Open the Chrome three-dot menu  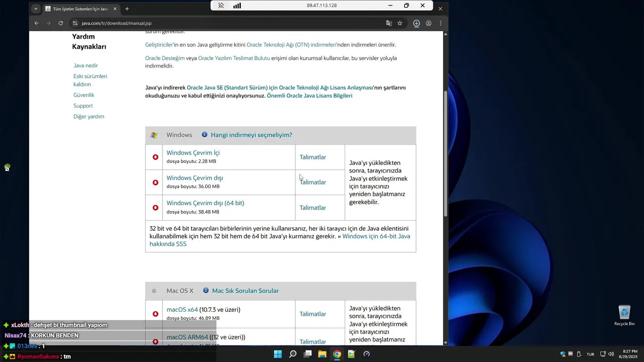(441, 23)
